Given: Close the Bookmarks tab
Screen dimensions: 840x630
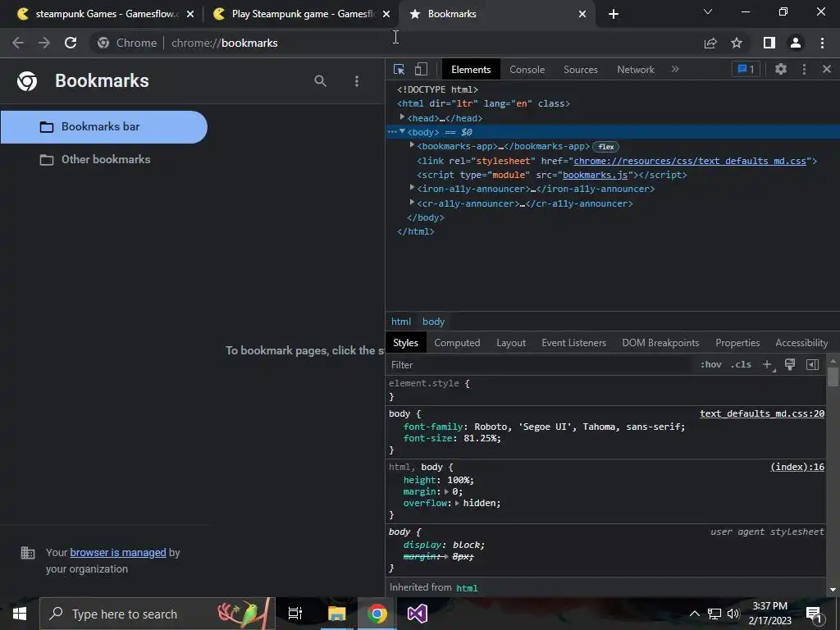Looking at the screenshot, I should pyautogui.click(x=582, y=14).
